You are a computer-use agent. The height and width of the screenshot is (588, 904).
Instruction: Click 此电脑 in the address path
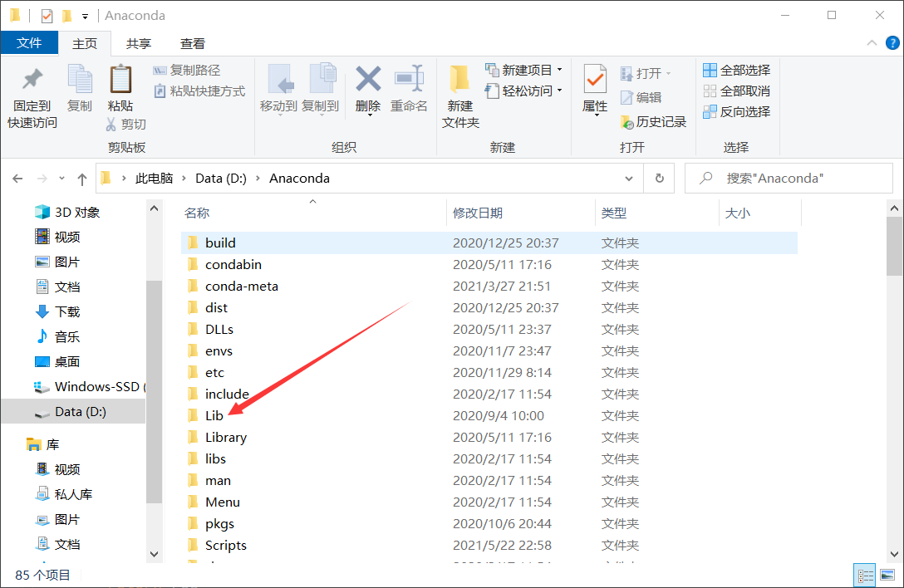pyautogui.click(x=154, y=179)
